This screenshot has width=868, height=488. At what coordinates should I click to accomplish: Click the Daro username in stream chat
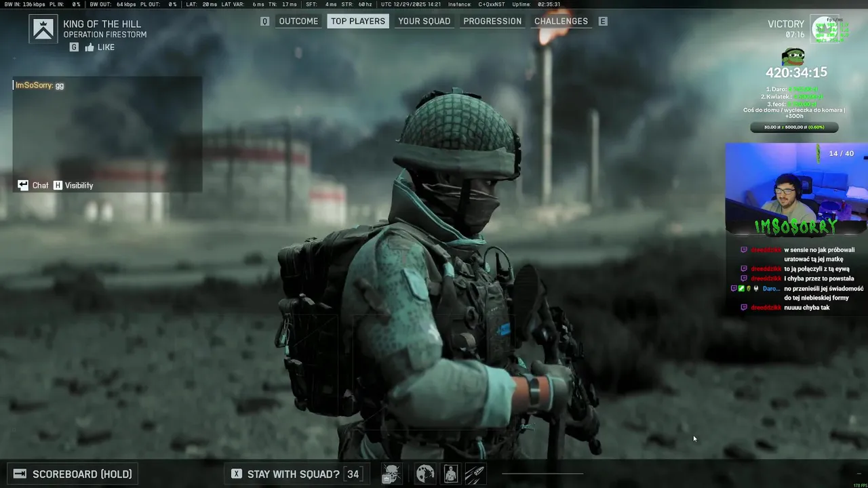771,288
